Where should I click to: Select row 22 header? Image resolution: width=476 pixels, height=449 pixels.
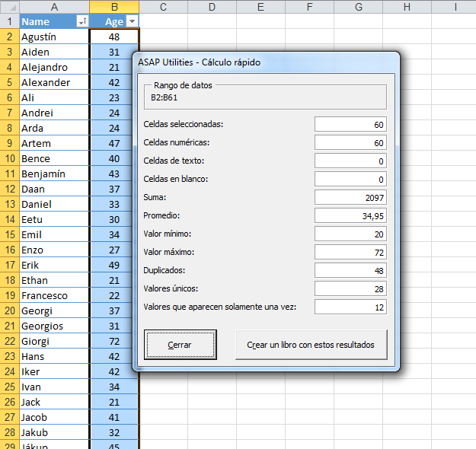(x=10, y=341)
